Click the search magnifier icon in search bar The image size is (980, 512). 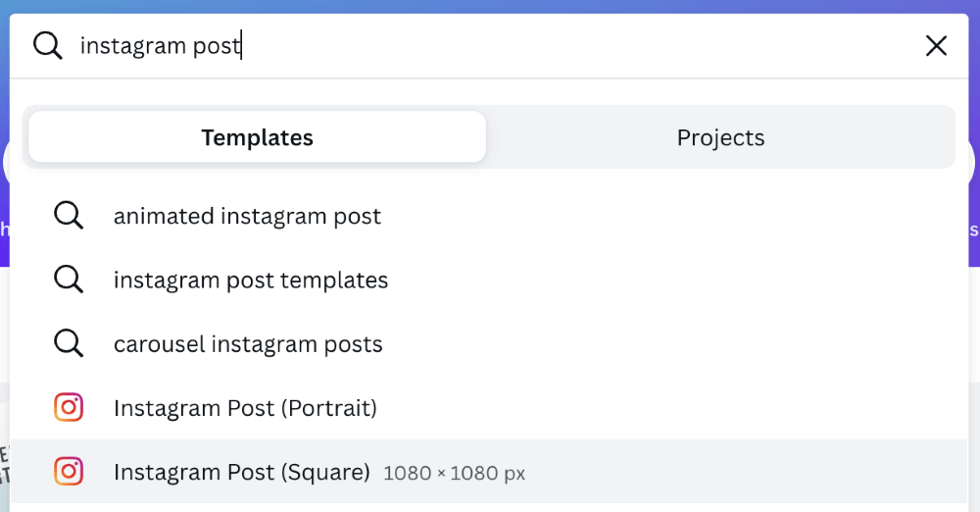[47, 45]
